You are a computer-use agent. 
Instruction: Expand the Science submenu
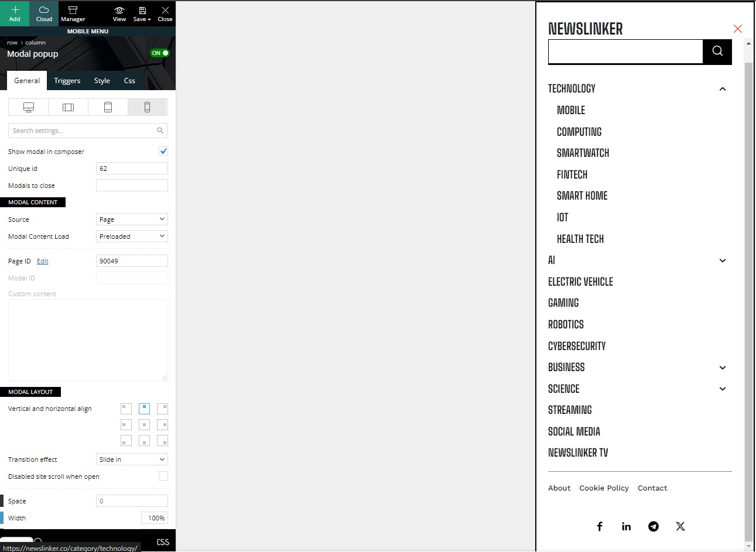(723, 389)
